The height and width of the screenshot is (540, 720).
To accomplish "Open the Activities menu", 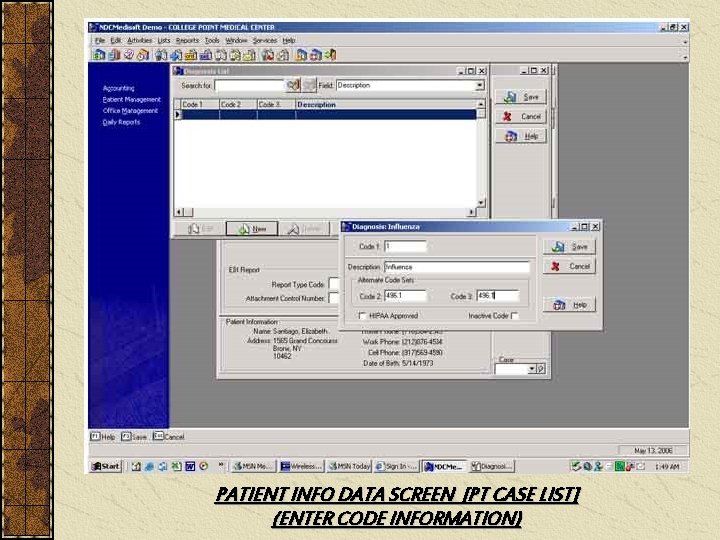I will click(x=139, y=40).
